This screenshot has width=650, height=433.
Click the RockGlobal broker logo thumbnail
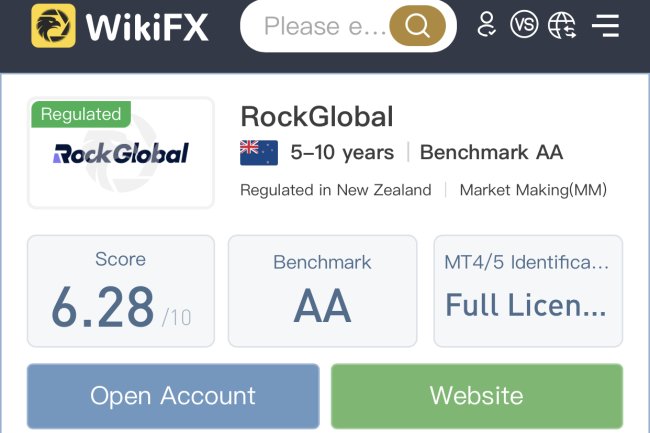point(121,155)
